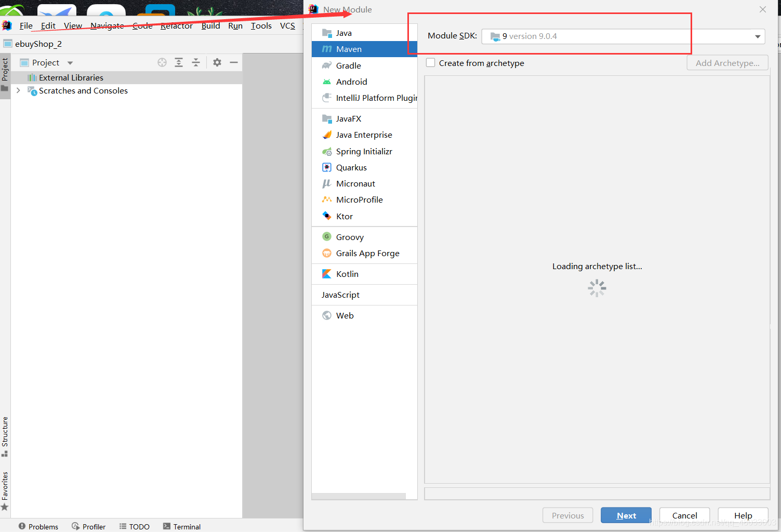Viewport: 781px width, 532px height.
Task: Enable Create from archetype checkbox
Action: pyautogui.click(x=430, y=63)
